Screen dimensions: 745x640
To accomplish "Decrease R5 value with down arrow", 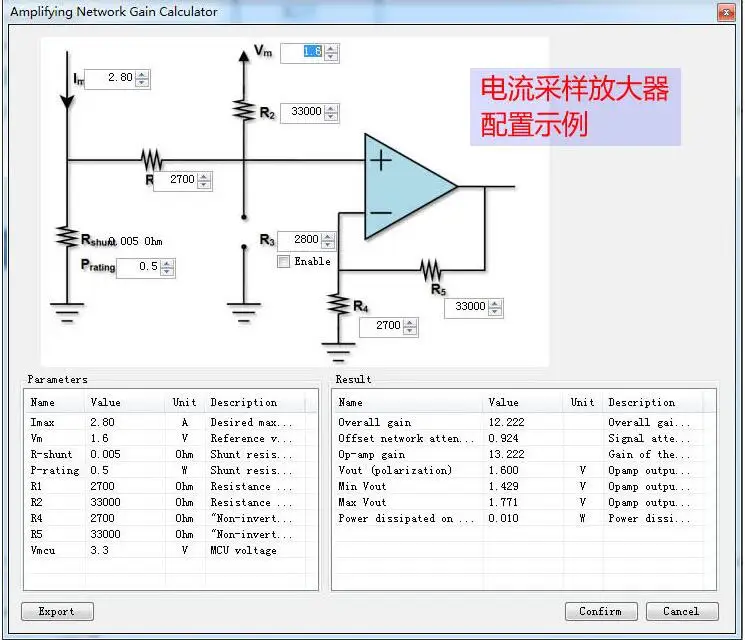I will click(495, 312).
